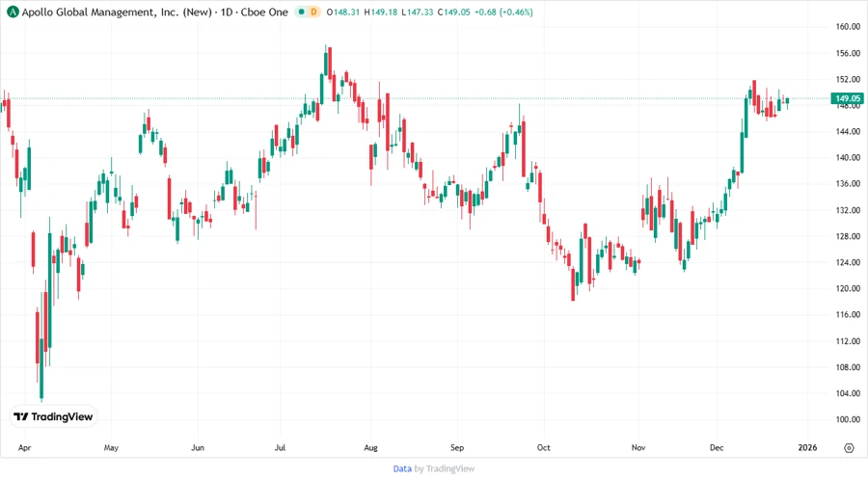Select the 149.05 current price label
Screen dimensions: 868x480
[847, 98]
